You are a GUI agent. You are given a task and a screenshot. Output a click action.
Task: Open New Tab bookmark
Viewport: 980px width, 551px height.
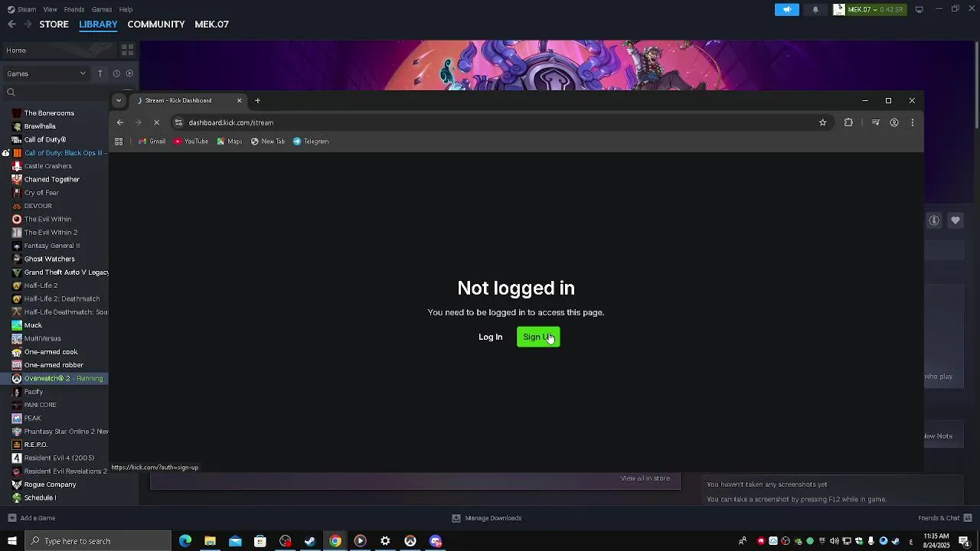click(x=268, y=142)
